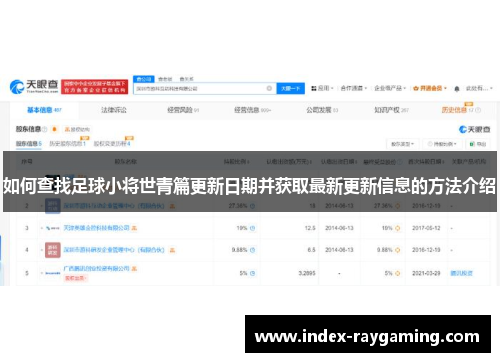500x362 pixels.
Task: Click the Tianyancha (天眼查) logo
Action: (34, 87)
